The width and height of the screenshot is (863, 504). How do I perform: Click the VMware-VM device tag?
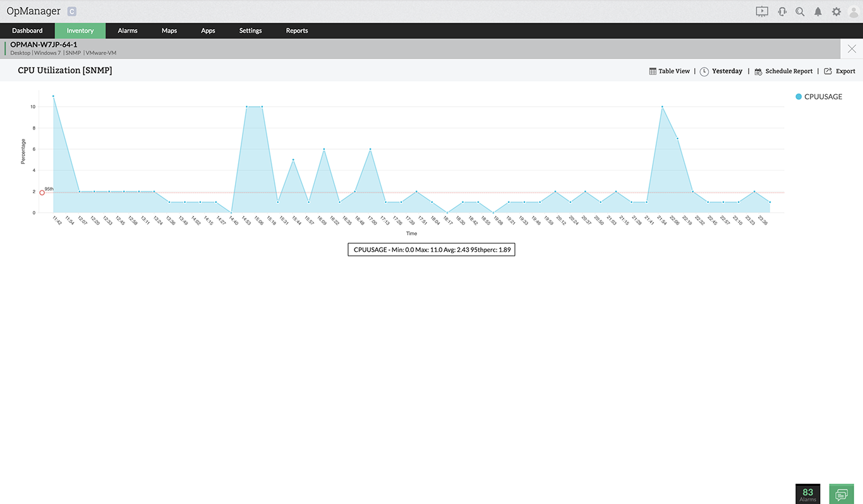[101, 53]
